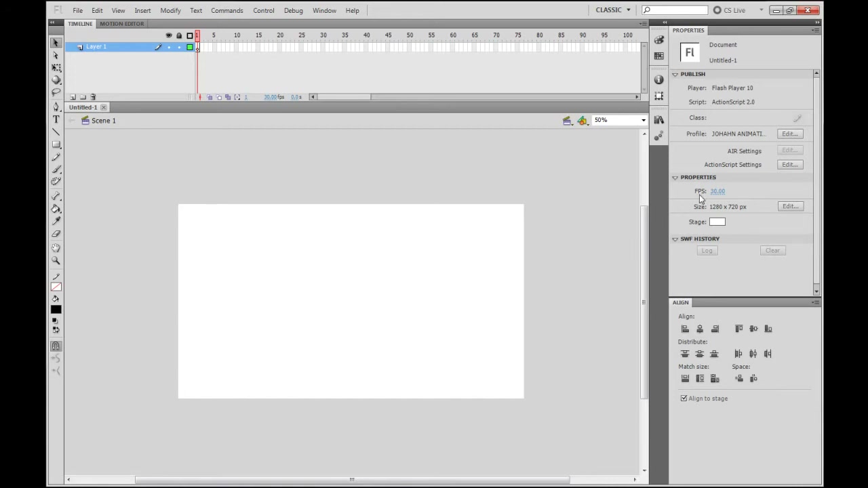Collapse the SWF HISTORY section
The height and width of the screenshot is (488, 868).
675,239
